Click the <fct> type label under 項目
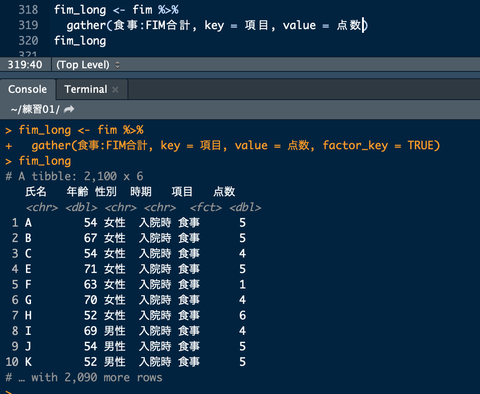480x394 pixels. 206,207
